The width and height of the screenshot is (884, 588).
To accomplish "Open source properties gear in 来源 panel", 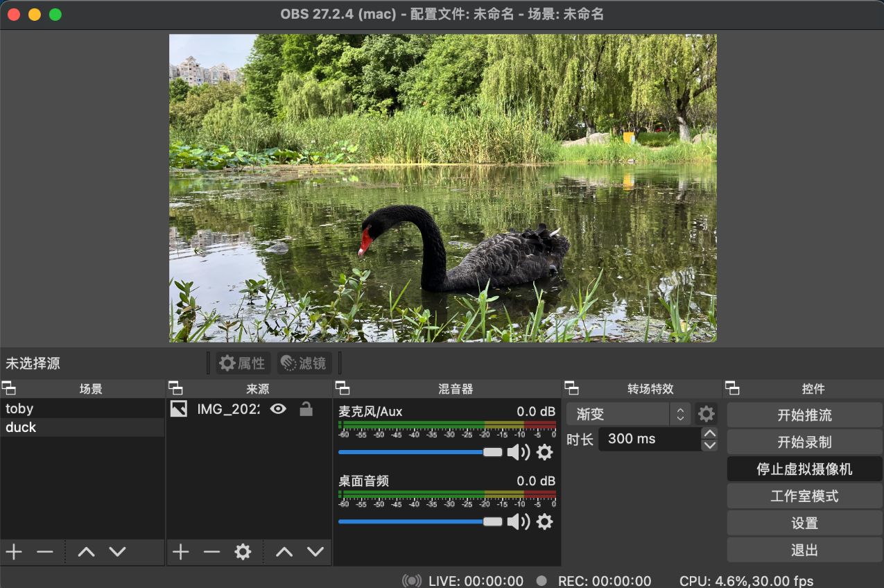I will [242, 552].
